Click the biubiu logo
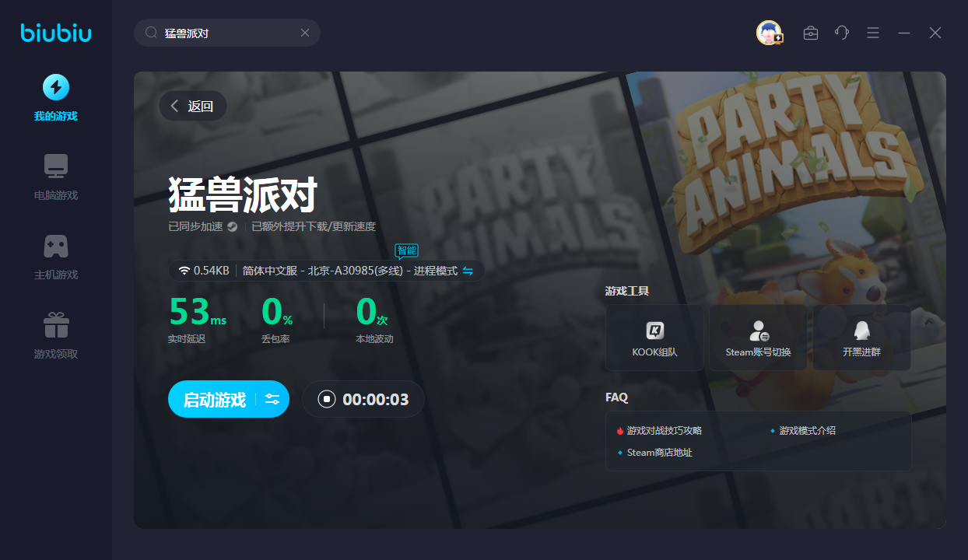This screenshot has width=968, height=560. 56,33
